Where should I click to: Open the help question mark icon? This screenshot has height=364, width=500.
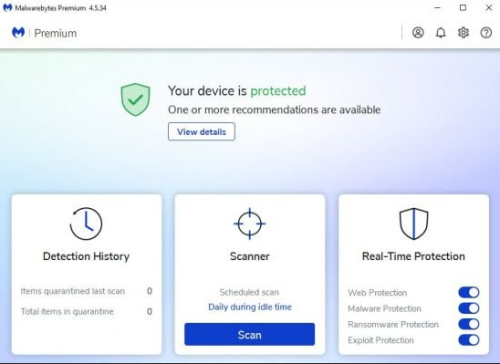tap(486, 33)
